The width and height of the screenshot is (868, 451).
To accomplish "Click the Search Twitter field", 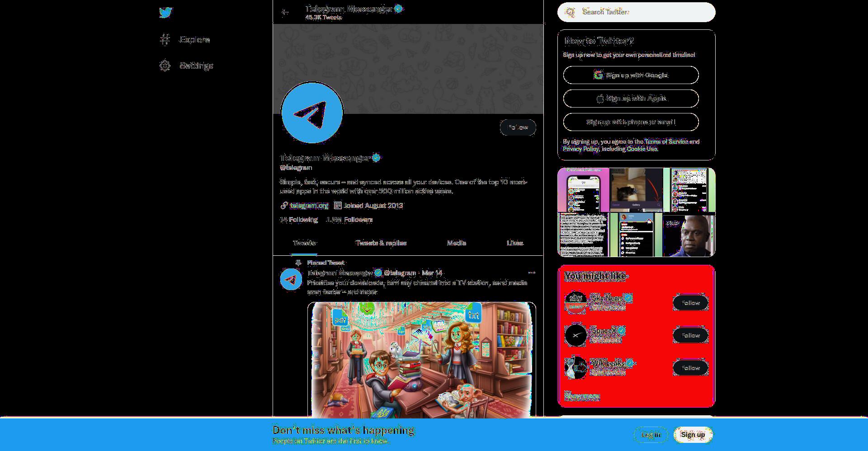I will 637,12.
